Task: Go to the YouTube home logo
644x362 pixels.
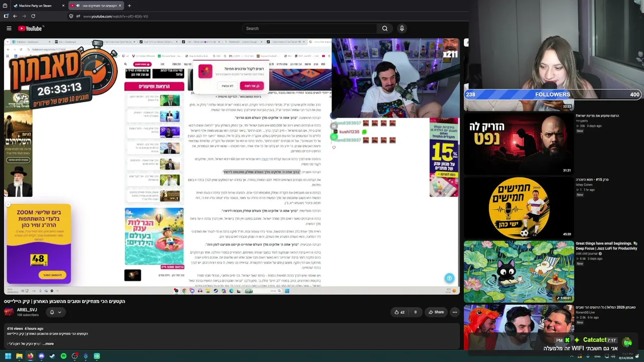Action: (30, 29)
